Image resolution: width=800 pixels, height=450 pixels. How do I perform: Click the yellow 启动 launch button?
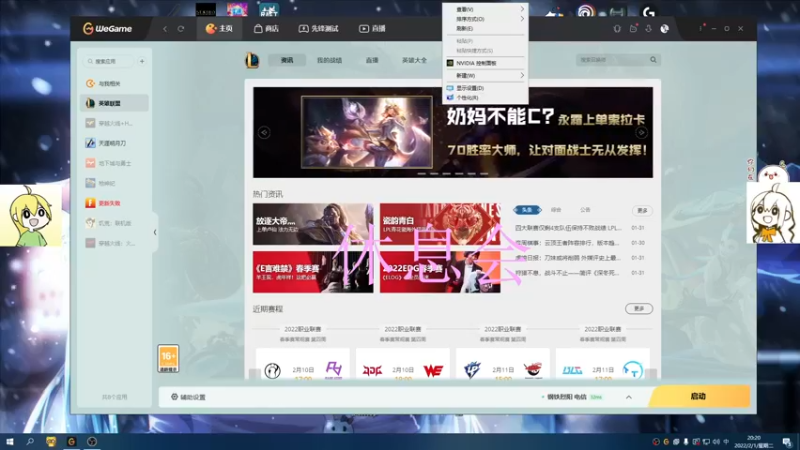click(698, 396)
